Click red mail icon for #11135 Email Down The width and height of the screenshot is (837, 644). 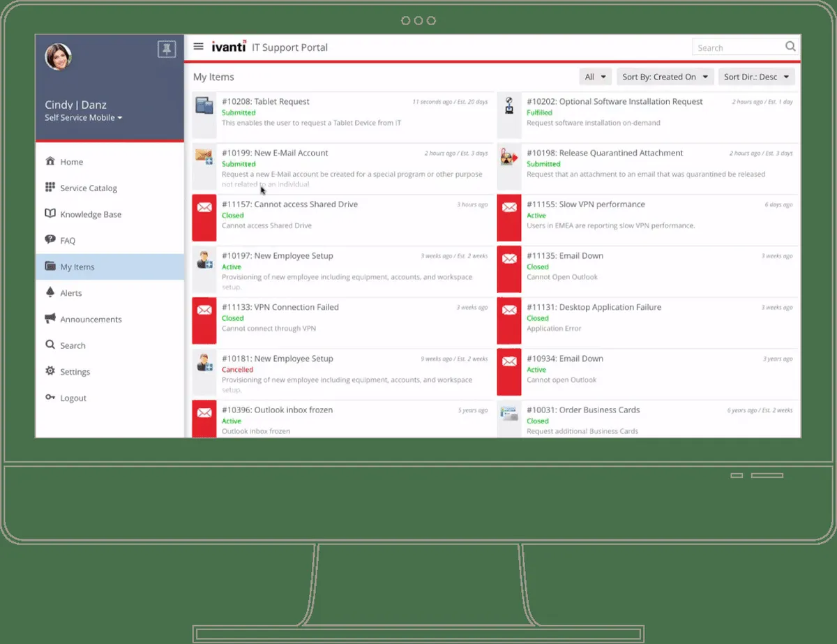click(x=509, y=259)
